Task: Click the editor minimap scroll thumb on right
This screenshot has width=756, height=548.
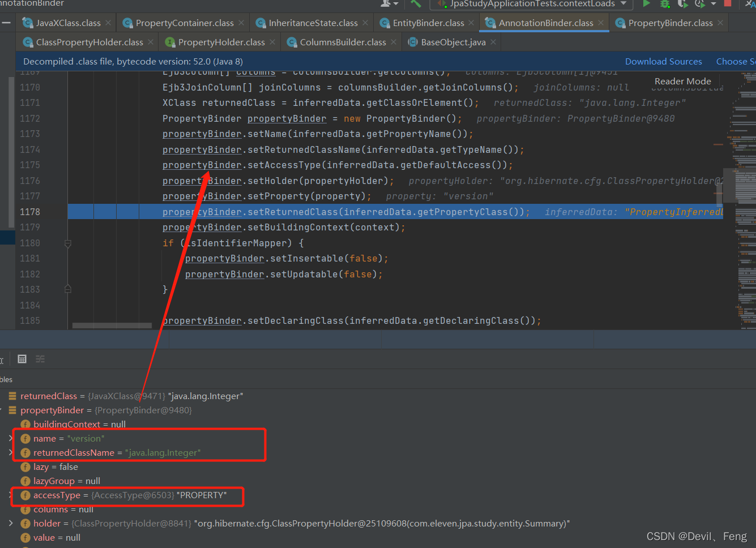Action: (x=740, y=186)
